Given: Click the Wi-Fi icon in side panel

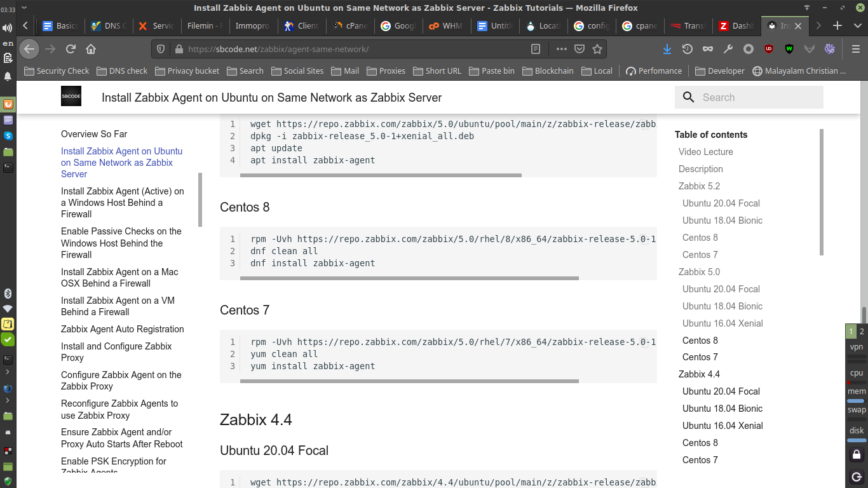Looking at the screenshot, I should coord(8,308).
